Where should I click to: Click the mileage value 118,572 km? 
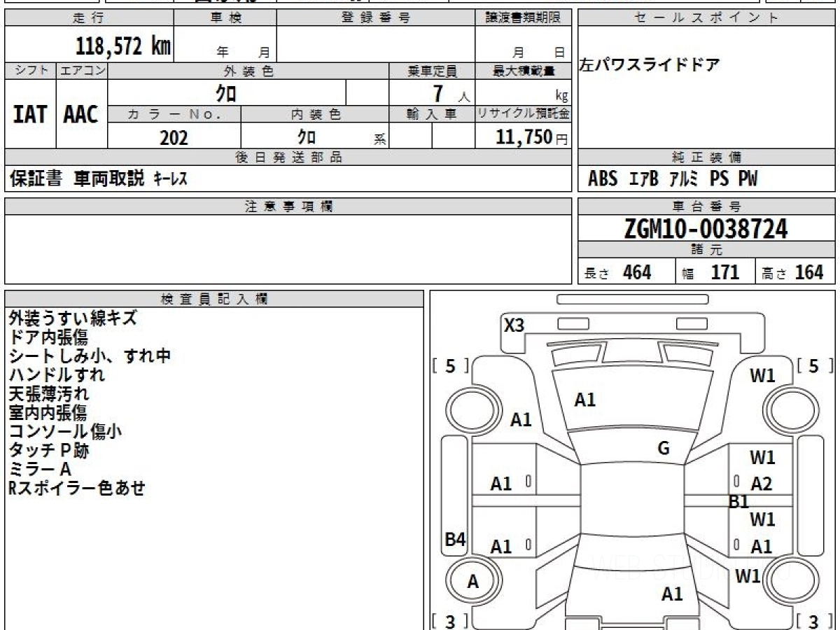[x=122, y=46]
